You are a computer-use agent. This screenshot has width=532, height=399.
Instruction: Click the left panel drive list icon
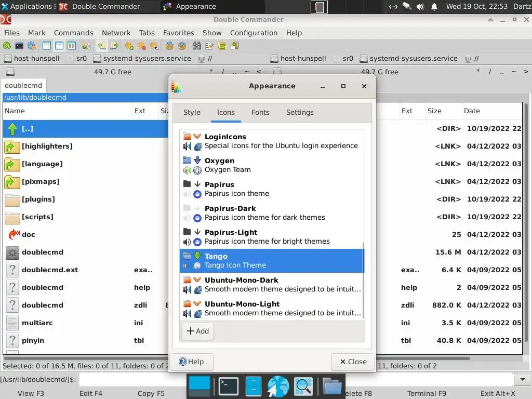point(10,72)
